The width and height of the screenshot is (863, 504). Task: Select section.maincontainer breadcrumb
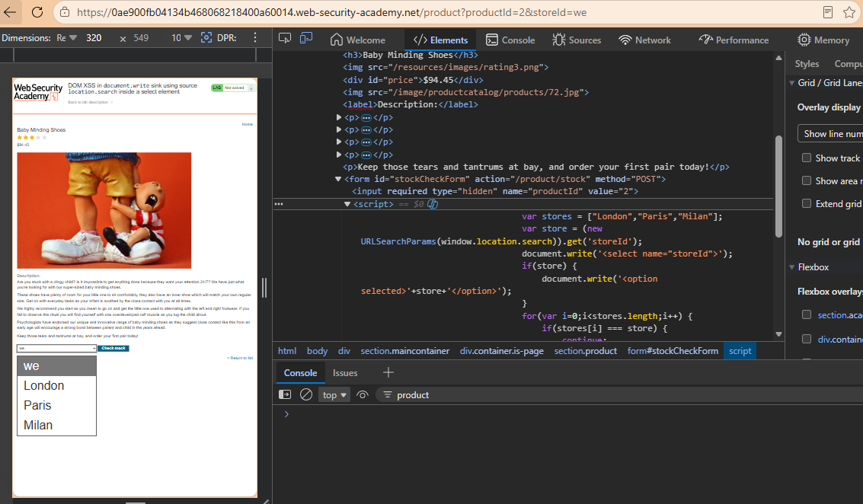(x=404, y=351)
